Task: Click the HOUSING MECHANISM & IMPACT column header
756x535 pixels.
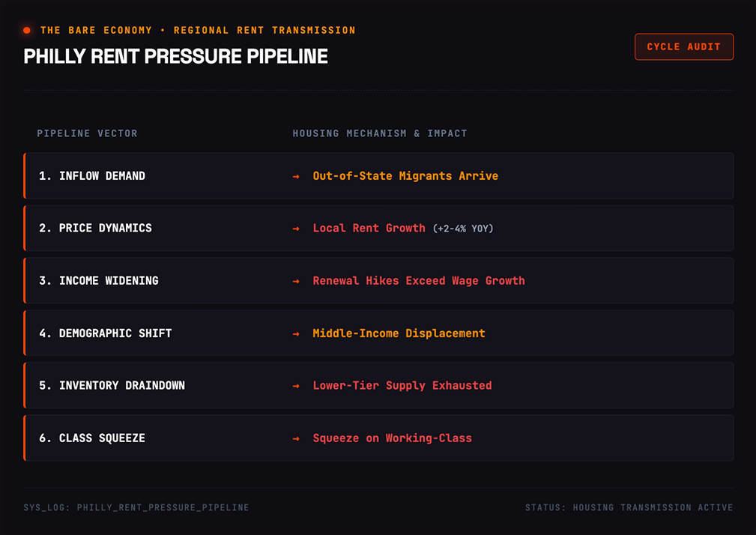Action: click(x=380, y=133)
